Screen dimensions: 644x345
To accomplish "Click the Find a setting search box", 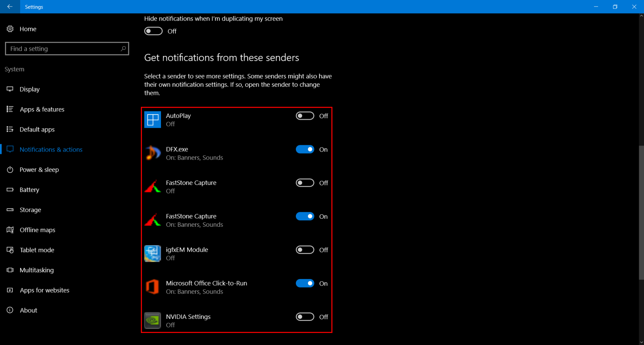I will point(67,49).
